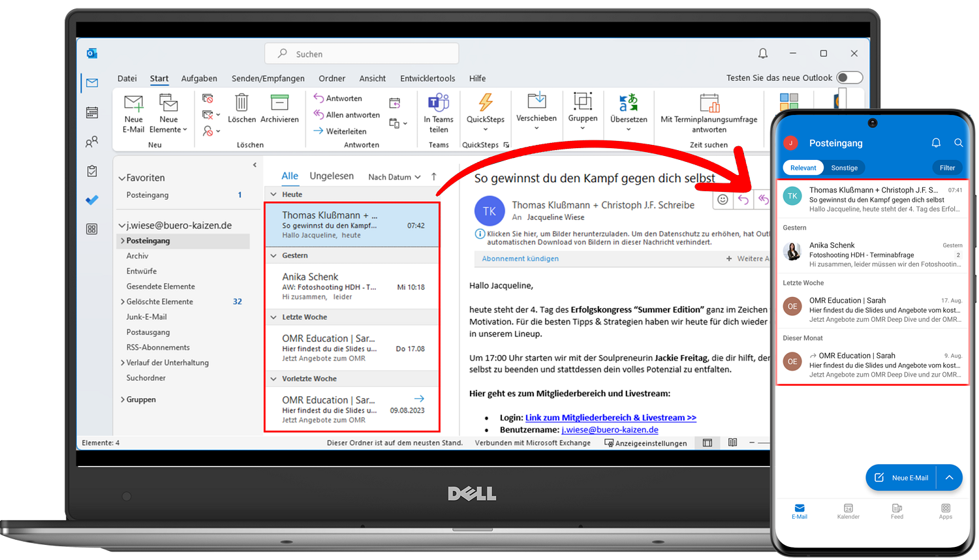Switch to the Ansicht tab

[372, 78]
